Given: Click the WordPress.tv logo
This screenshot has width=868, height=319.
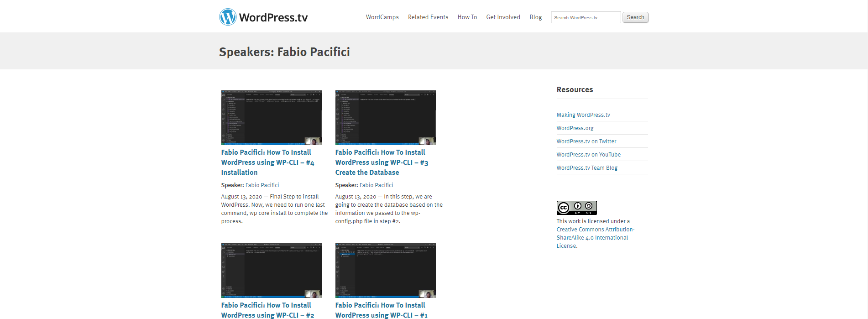Looking at the screenshot, I should pyautogui.click(x=264, y=17).
